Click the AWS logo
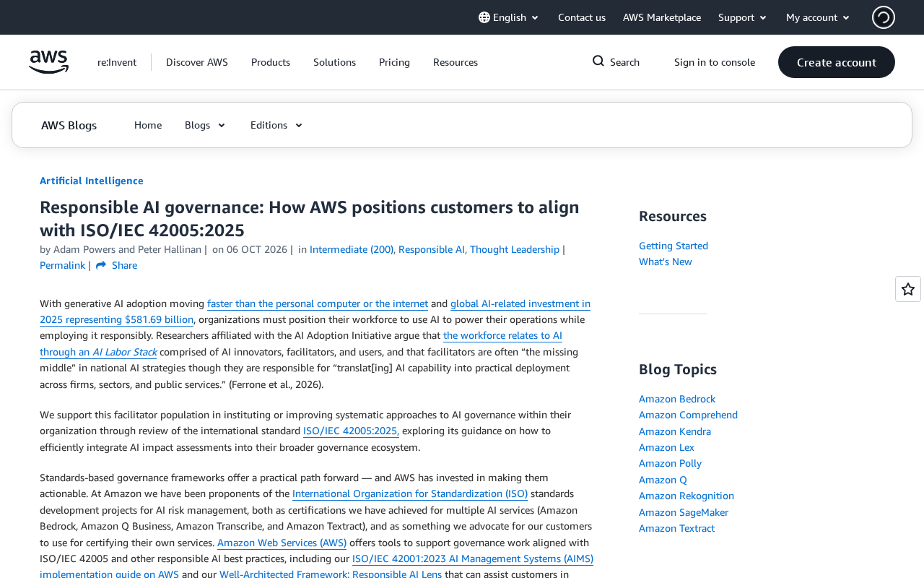The width and height of the screenshot is (924, 578). tap(49, 62)
